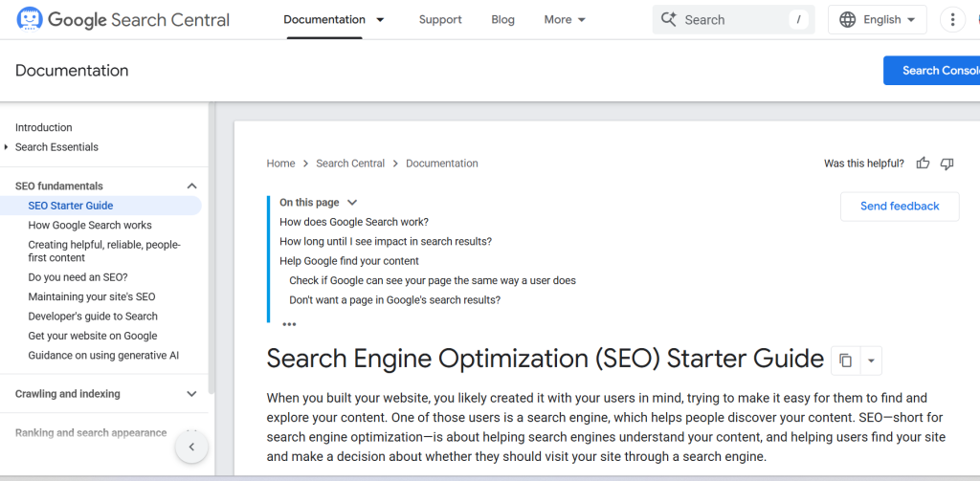The height and width of the screenshot is (481, 980).
Task: Open the dropdown arrow next to copy page icon
Action: [870, 361]
